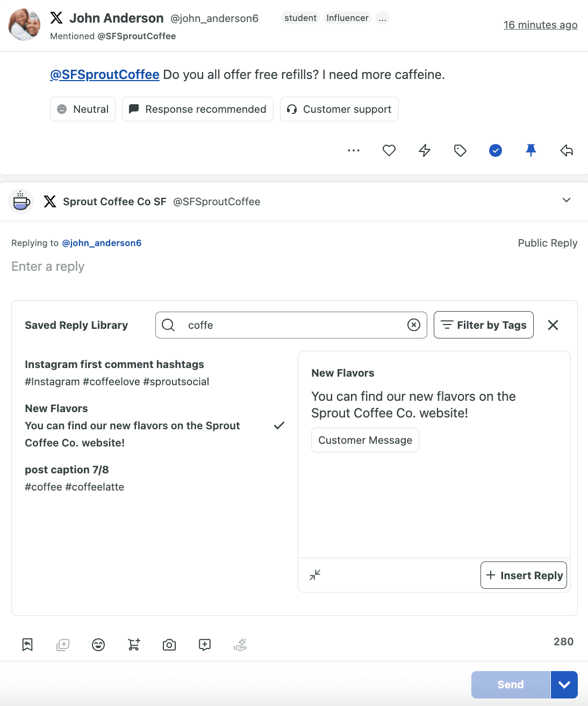Open the @SFSproutCoffee mention link

(105, 75)
